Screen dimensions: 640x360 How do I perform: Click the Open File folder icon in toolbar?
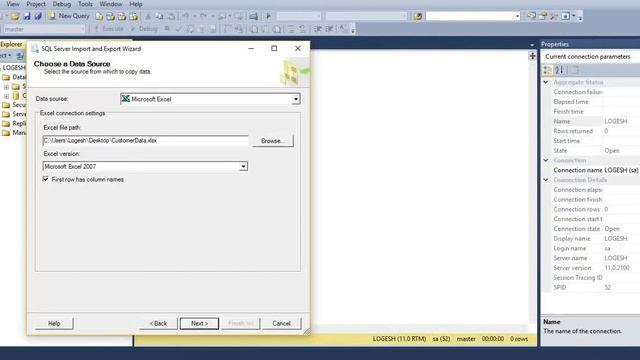[15, 16]
